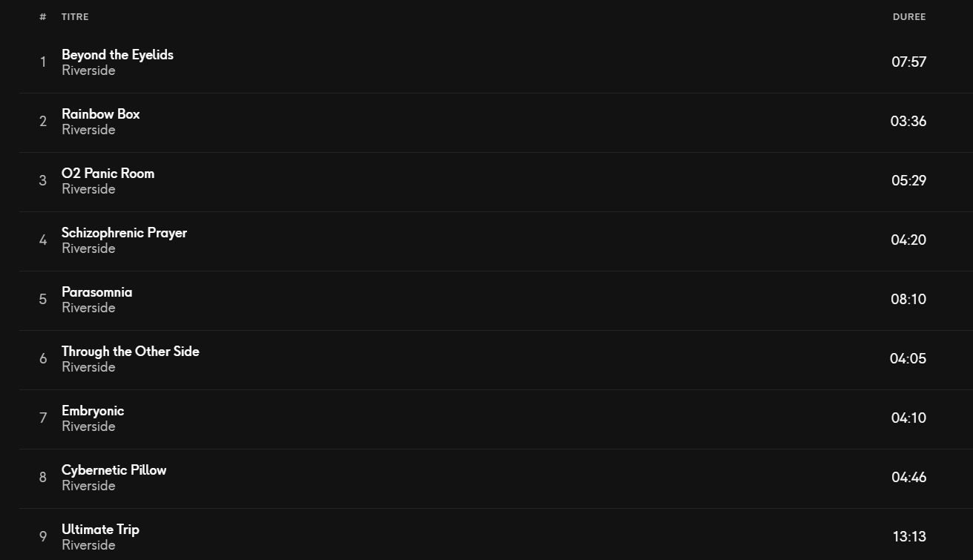Open the Cybernetic Pillow track
973x560 pixels.
point(114,470)
